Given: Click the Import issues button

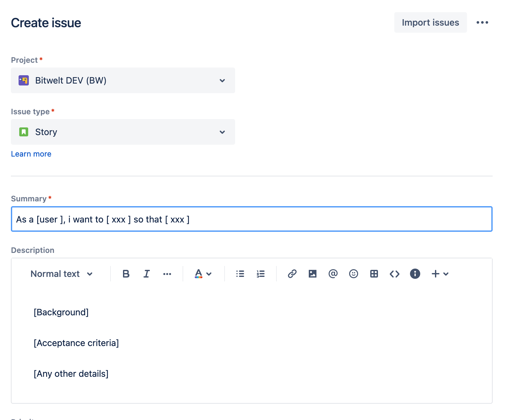Looking at the screenshot, I should click(x=430, y=22).
